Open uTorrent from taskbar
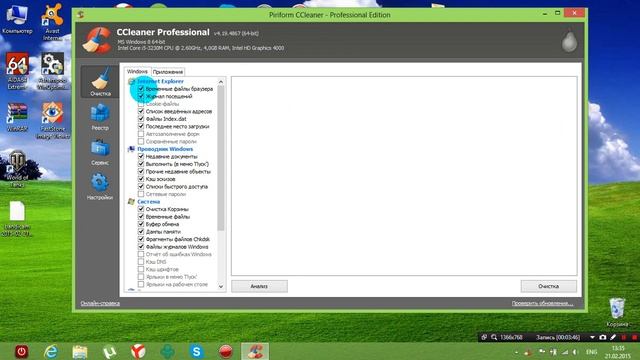 tap(109, 351)
